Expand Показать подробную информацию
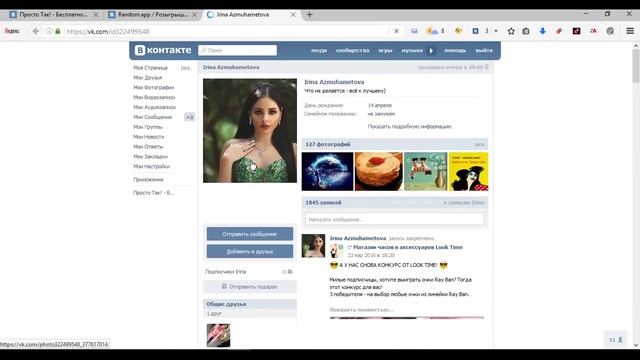 [409, 127]
